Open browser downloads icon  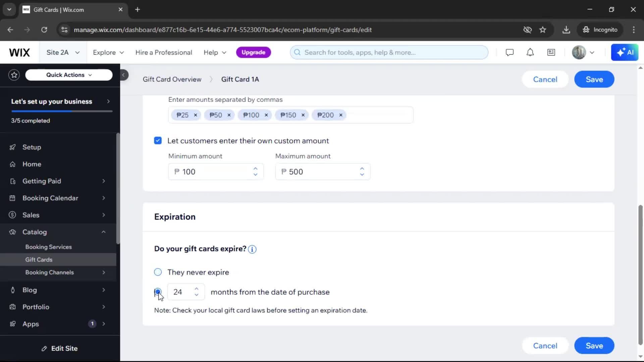[566, 29]
